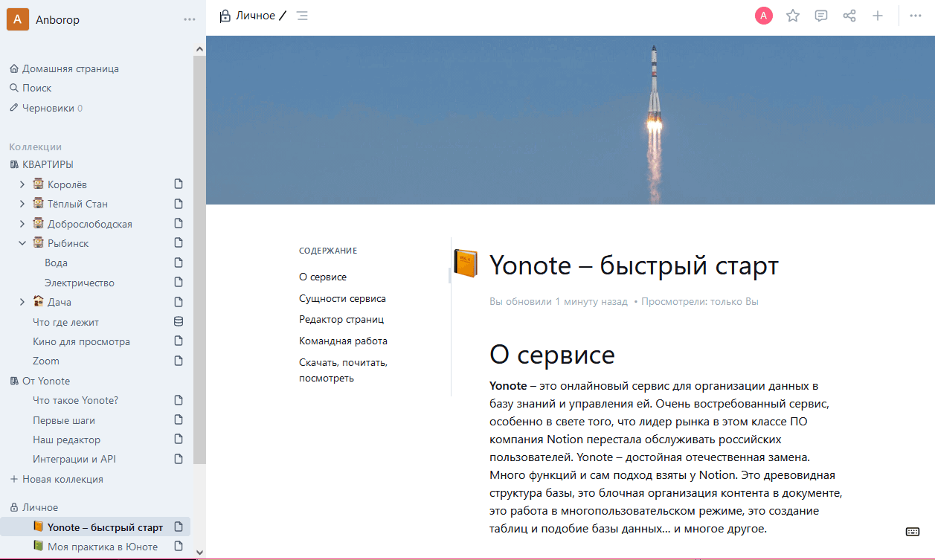Jump to Командная работа section
Screen dimensions: 935x560
tap(343, 341)
